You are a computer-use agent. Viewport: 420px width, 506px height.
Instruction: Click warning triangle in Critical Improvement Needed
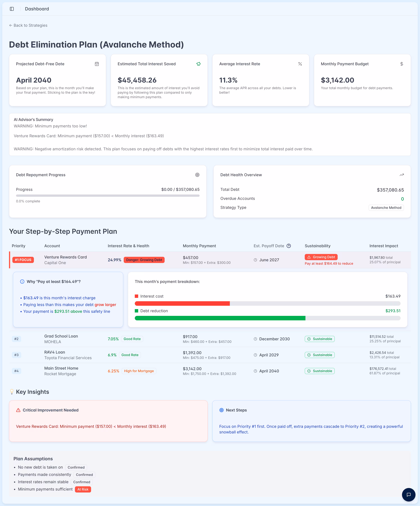point(18,410)
